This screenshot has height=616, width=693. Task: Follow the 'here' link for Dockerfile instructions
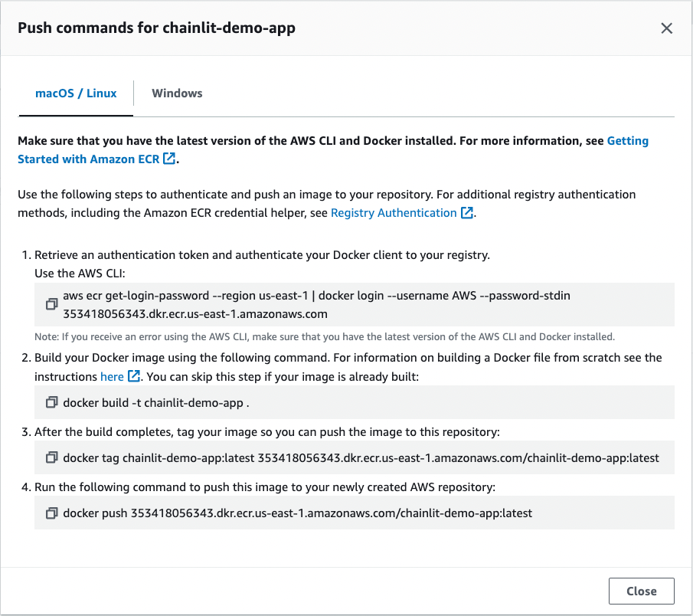click(x=113, y=376)
